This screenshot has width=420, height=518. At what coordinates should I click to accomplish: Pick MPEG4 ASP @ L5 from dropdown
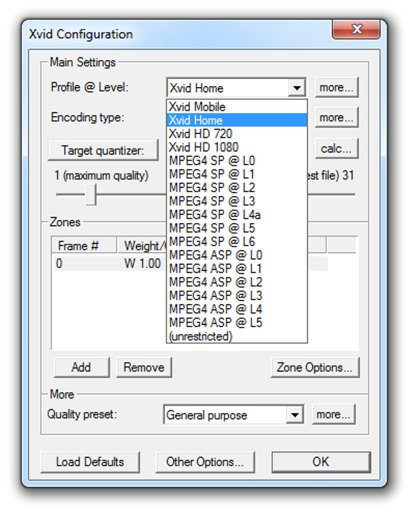(237, 323)
